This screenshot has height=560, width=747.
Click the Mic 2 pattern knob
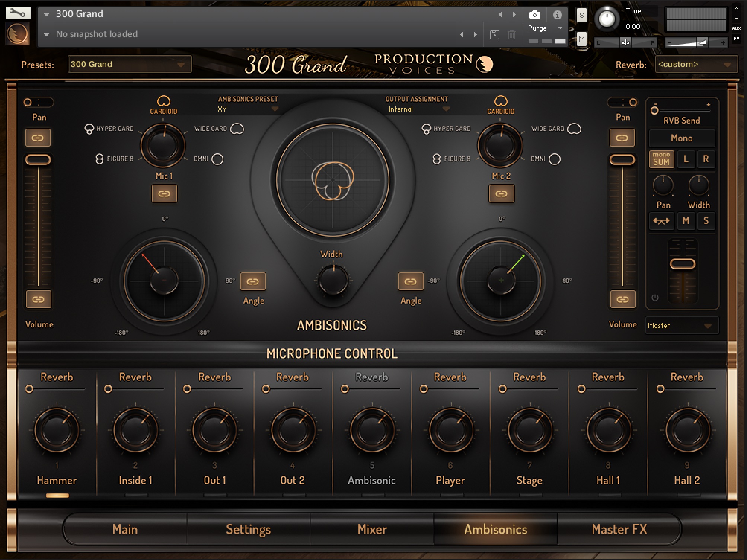[501, 145]
